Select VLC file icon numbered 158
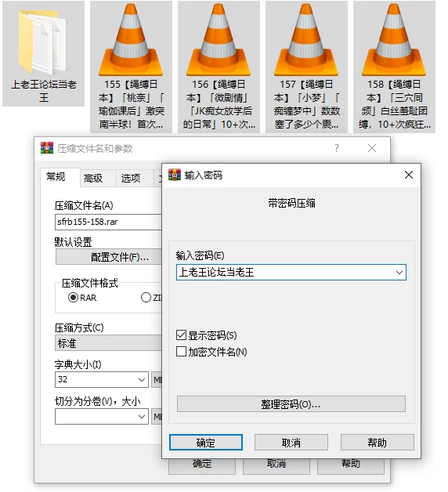 pos(394,39)
